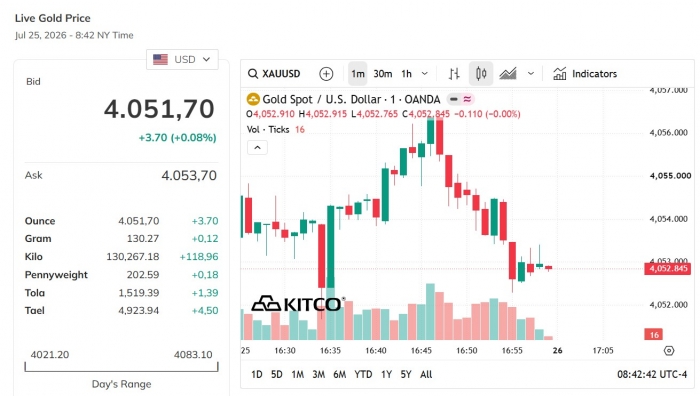Switch to the 1m interval
Viewport: 700px width, 396px height.
pyautogui.click(x=358, y=74)
